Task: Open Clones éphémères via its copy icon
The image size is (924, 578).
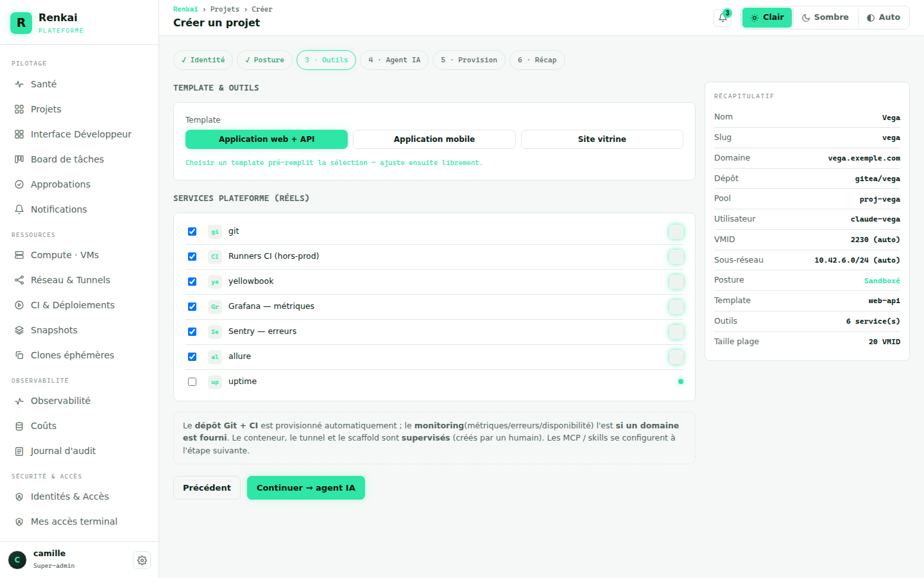Action: 19,355
